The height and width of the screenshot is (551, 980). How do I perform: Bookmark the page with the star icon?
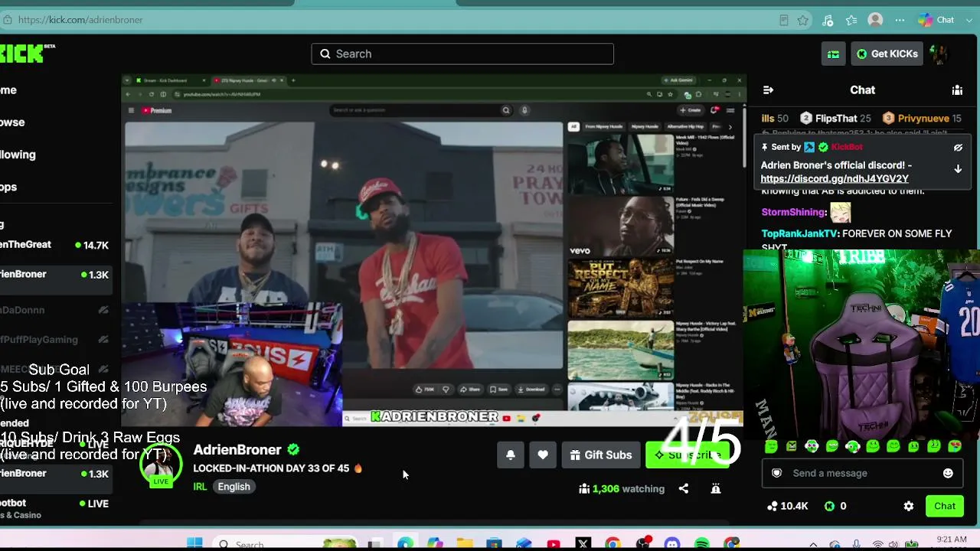click(802, 20)
